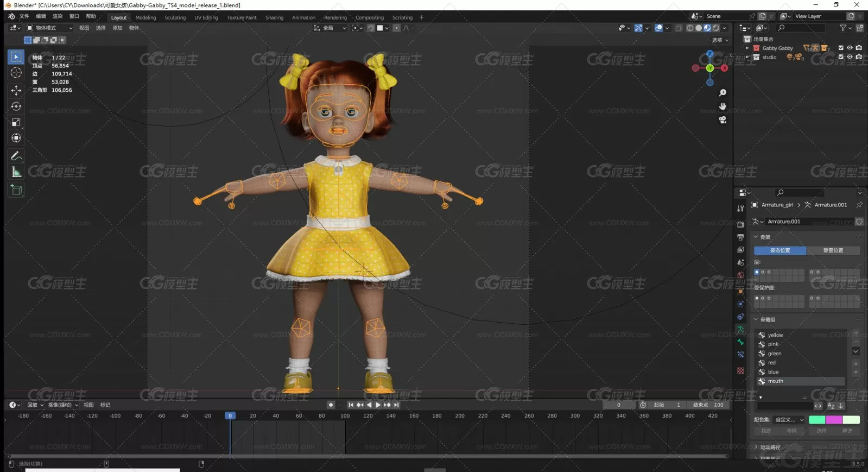This screenshot has width=868, height=472.
Task: Open viewport shading options dropdown arrow
Action: click(725, 28)
